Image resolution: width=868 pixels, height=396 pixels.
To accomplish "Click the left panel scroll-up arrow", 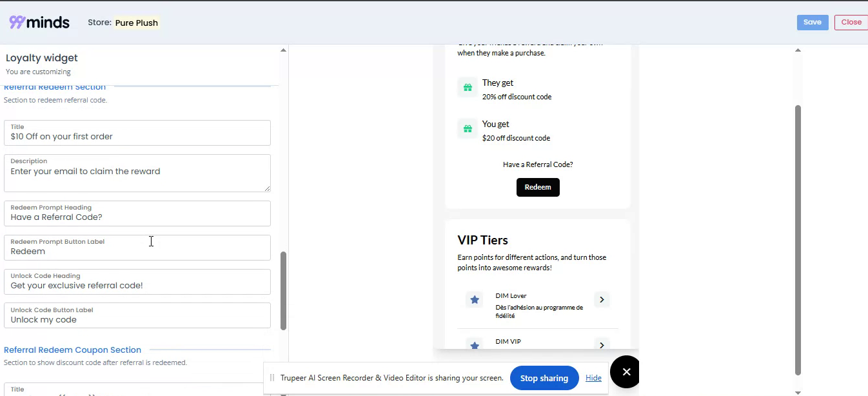I will point(283,50).
